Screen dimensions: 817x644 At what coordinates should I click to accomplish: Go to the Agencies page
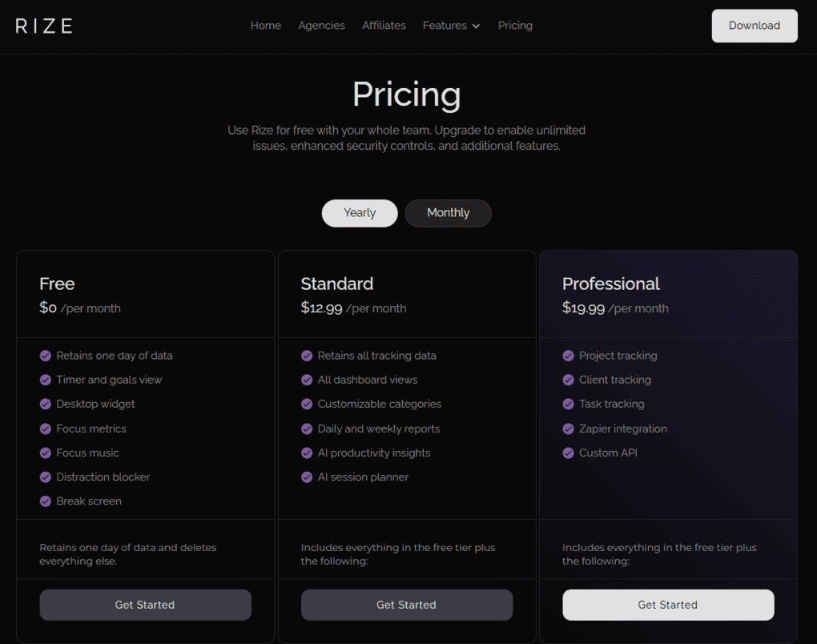click(x=321, y=26)
